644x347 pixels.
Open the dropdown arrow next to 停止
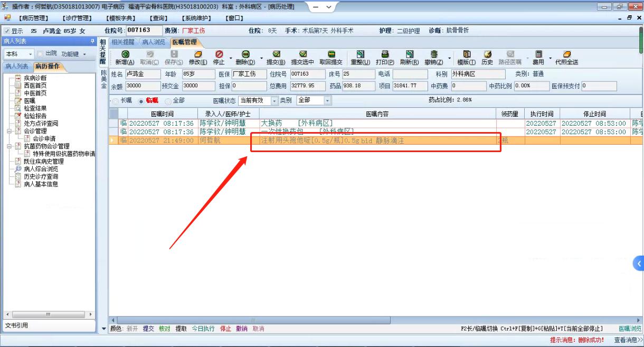[231, 58]
